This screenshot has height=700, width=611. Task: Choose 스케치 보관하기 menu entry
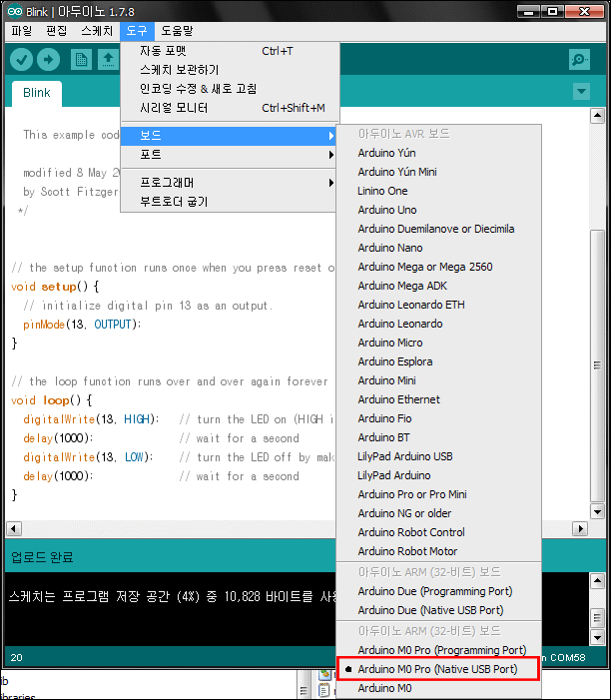(230, 70)
